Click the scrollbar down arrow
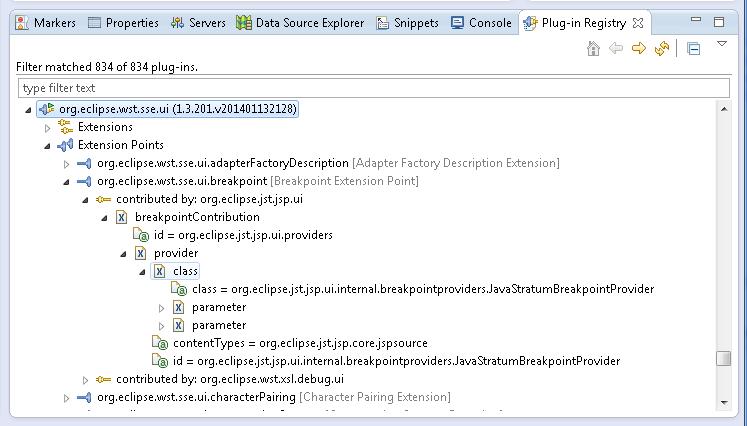The width and height of the screenshot is (747, 426). (x=724, y=403)
